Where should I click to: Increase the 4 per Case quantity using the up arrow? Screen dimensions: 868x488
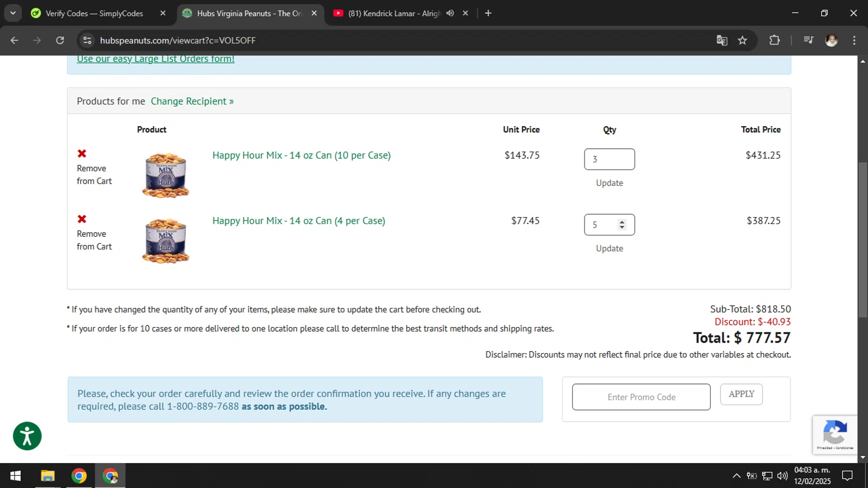click(622, 222)
